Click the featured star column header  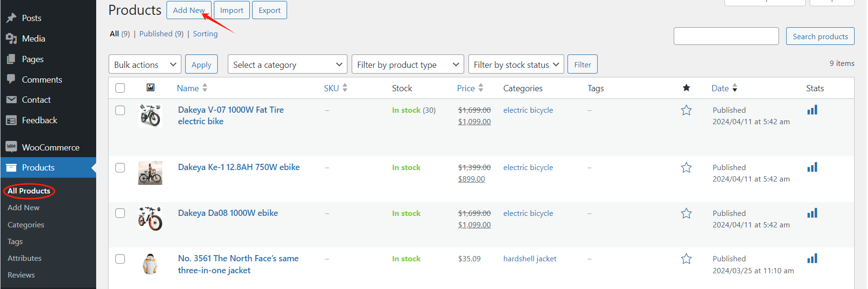(686, 88)
